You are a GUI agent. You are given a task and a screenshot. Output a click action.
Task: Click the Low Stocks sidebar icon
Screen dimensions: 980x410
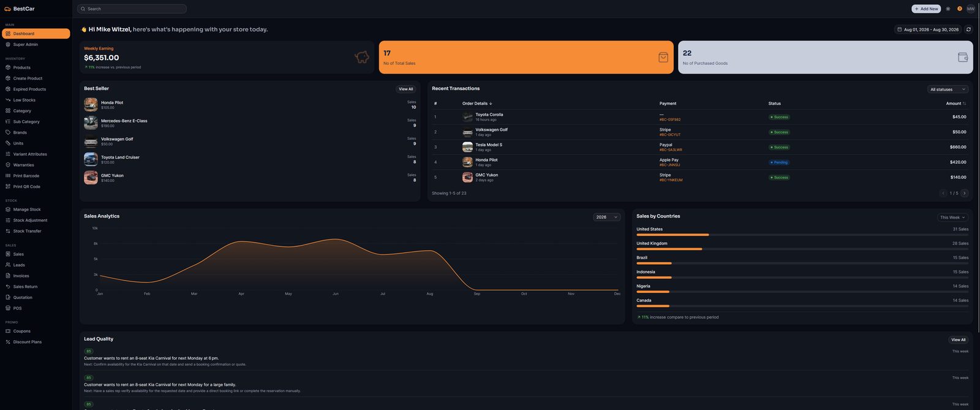tap(8, 100)
